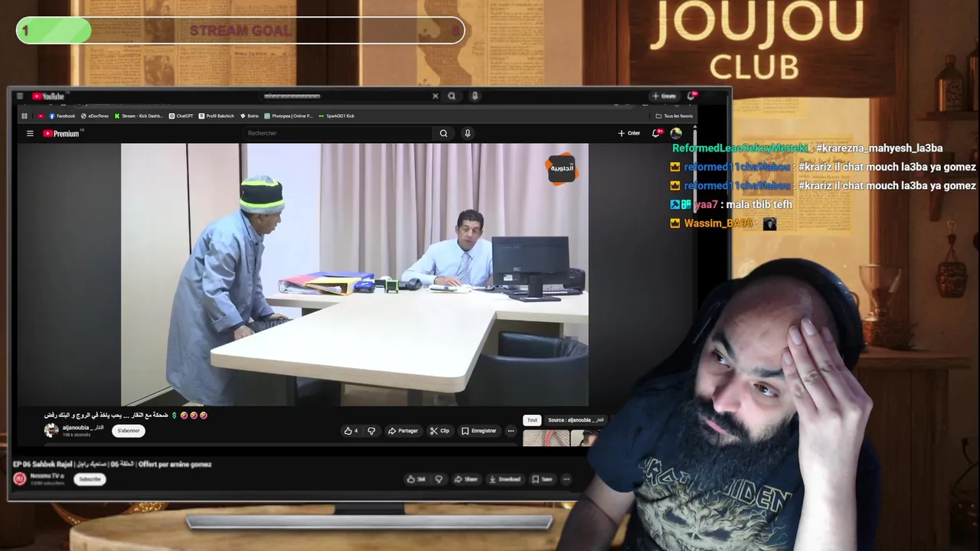Save the video with Enregistrer

[x=479, y=431]
